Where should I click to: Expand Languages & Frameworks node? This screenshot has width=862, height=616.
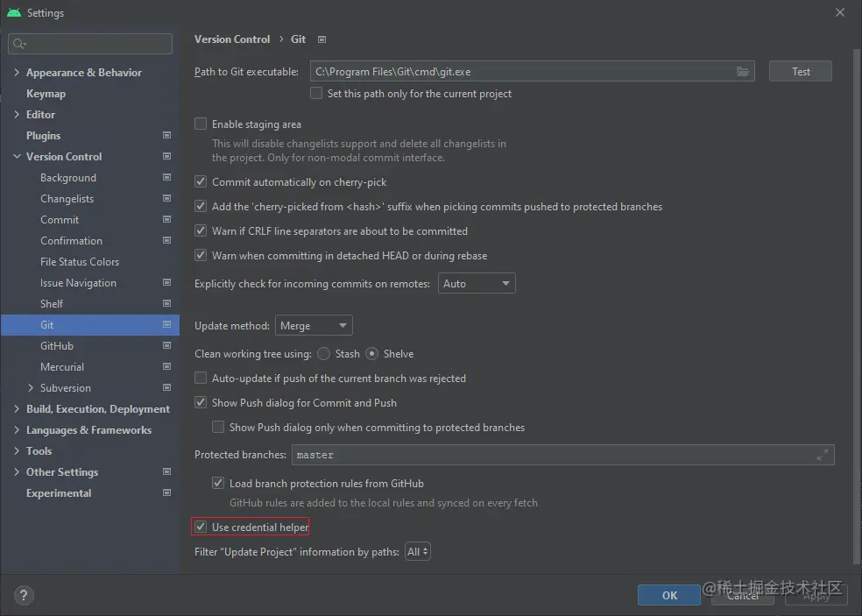point(17,429)
